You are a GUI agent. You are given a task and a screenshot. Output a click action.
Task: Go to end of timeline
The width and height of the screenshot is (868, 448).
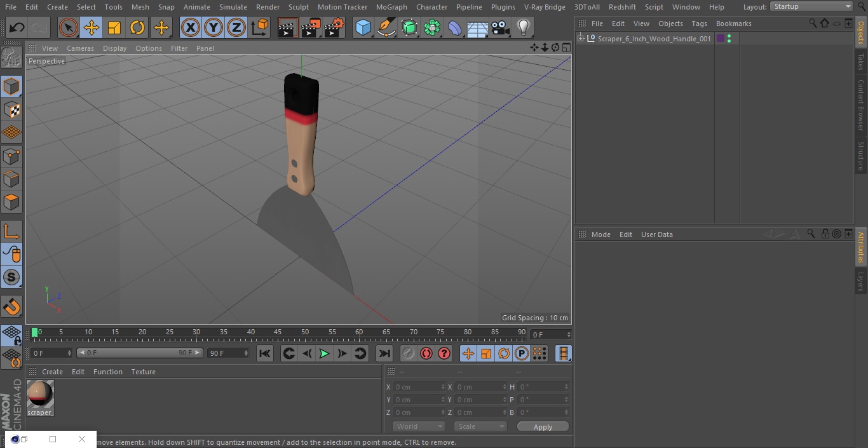pos(384,353)
